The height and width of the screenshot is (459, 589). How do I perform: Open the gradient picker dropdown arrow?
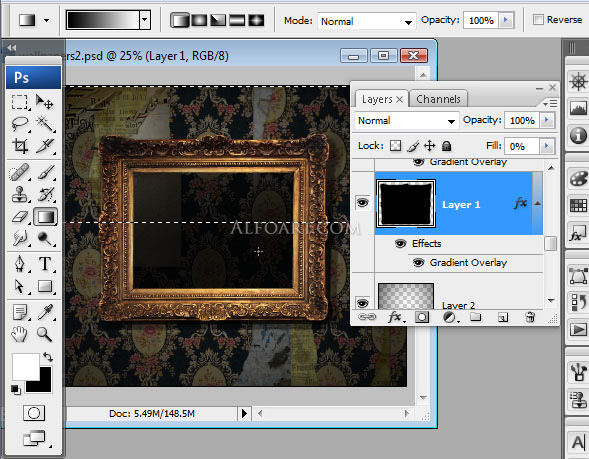[145, 20]
